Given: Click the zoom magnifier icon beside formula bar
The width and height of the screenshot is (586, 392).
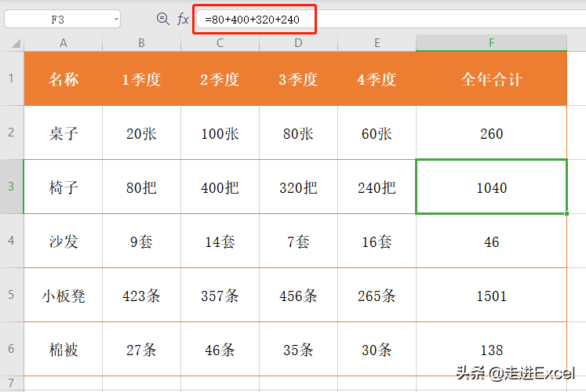Looking at the screenshot, I should pos(162,19).
